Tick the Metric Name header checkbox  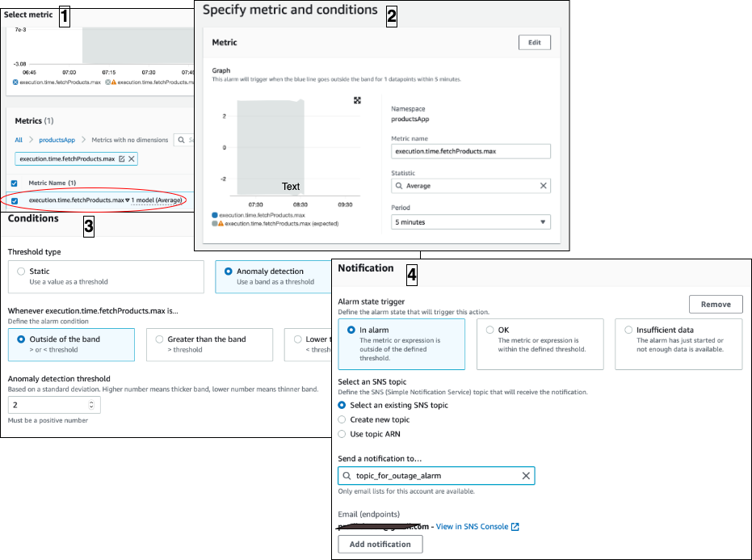(x=15, y=183)
